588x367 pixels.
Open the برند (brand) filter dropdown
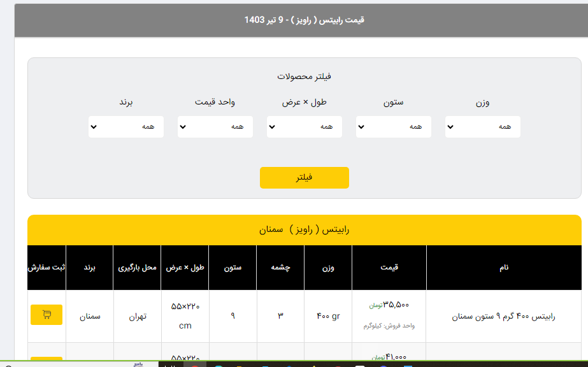coord(125,127)
